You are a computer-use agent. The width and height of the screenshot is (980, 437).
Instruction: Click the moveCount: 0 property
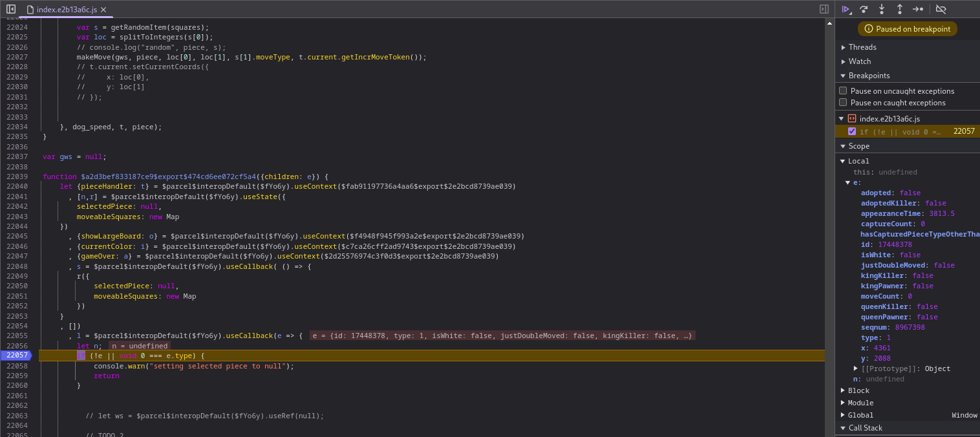(x=886, y=296)
